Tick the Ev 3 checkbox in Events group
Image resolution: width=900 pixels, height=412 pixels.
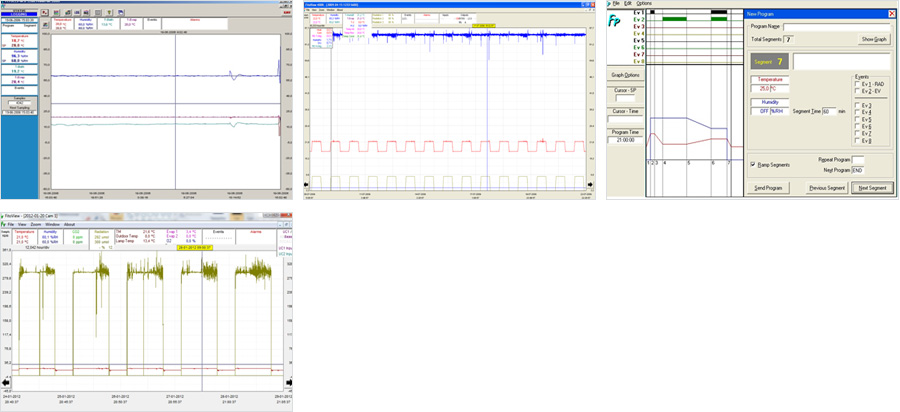(857, 106)
